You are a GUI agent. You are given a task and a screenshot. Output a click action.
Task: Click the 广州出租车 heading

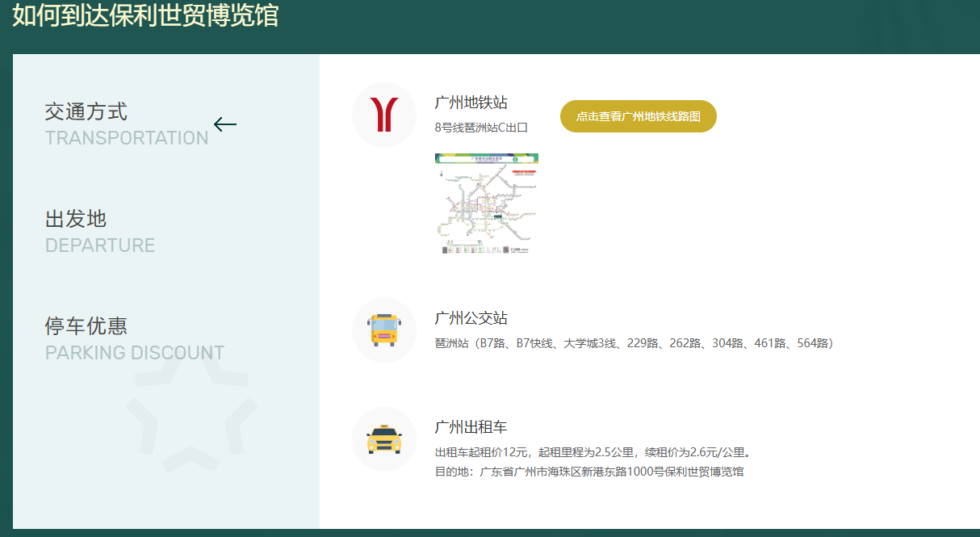point(471,427)
